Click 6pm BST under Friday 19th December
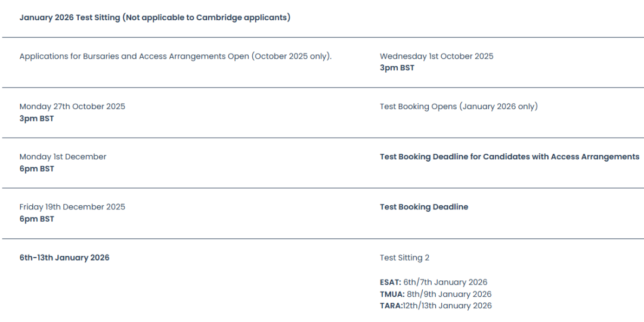 tap(36, 219)
